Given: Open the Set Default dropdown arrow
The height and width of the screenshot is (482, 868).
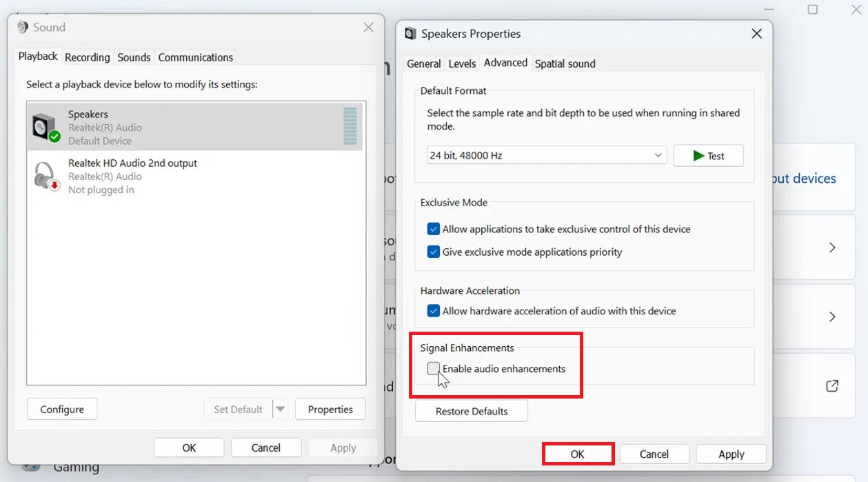Looking at the screenshot, I should click(x=282, y=408).
